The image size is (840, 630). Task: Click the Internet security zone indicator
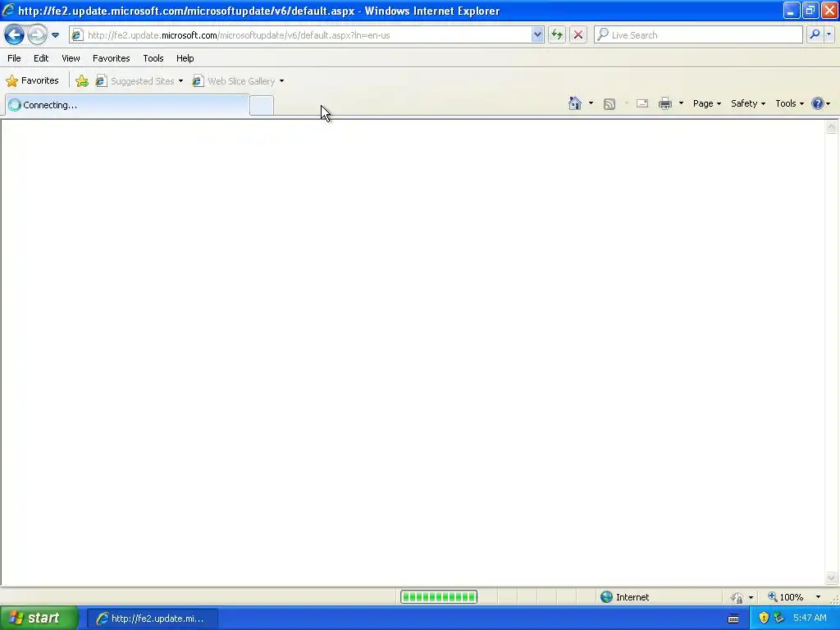point(624,597)
